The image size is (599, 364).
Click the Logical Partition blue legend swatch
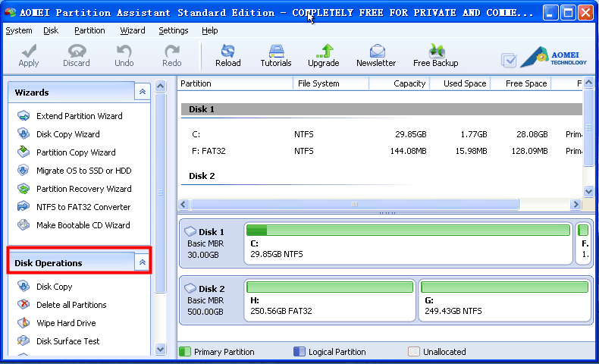(299, 351)
